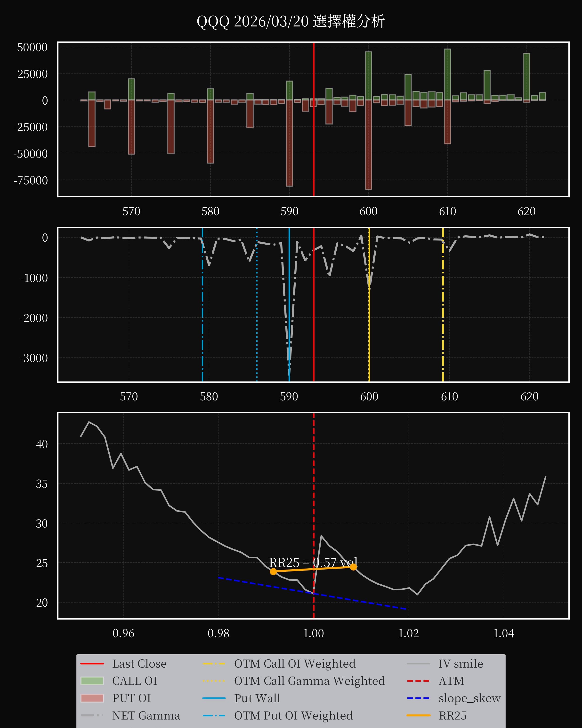The height and width of the screenshot is (728, 582).
Task: Click the RR25 = 0.57 vol annotation
Action: pyautogui.click(x=313, y=563)
